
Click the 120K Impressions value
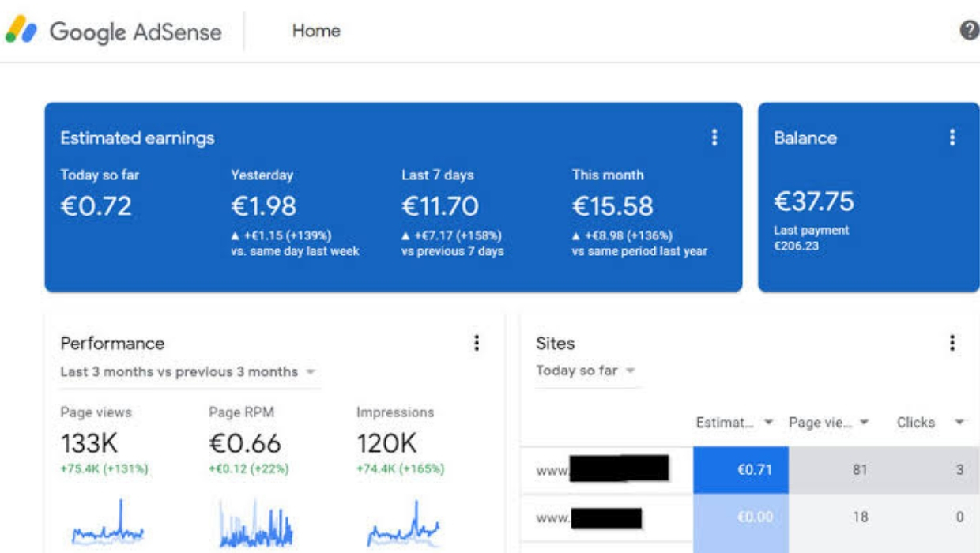[x=386, y=444]
